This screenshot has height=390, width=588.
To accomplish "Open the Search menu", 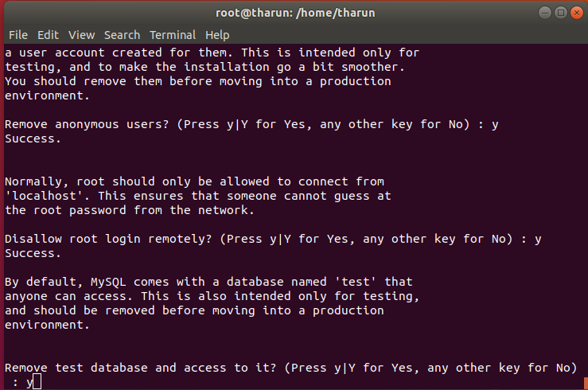I will tap(122, 35).
